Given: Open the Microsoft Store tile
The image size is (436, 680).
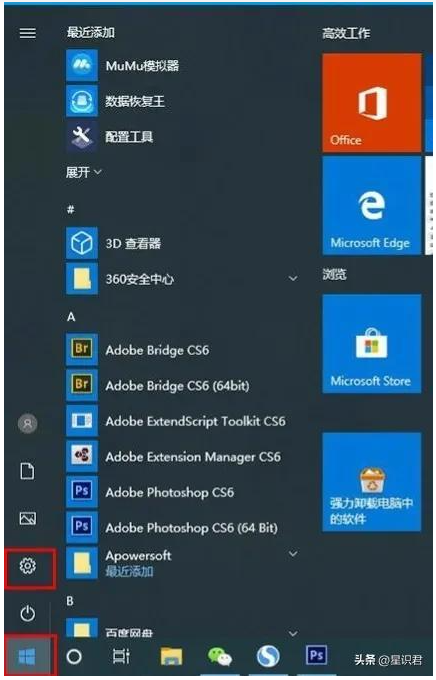Looking at the screenshot, I should click(372, 343).
